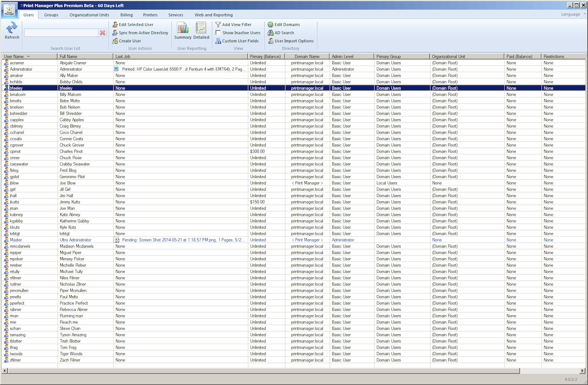This screenshot has width=588, height=385.
Task: Open the Detailed reporting view
Action: 200,30
